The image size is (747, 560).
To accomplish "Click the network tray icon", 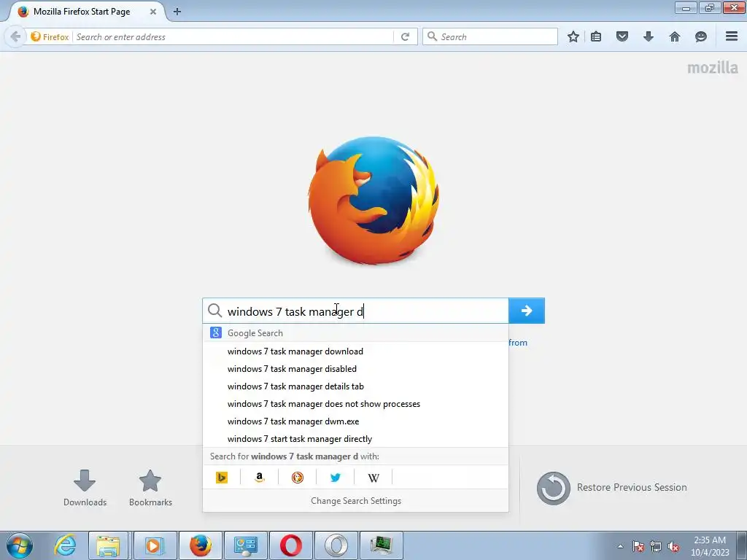I will click(x=656, y=546).
